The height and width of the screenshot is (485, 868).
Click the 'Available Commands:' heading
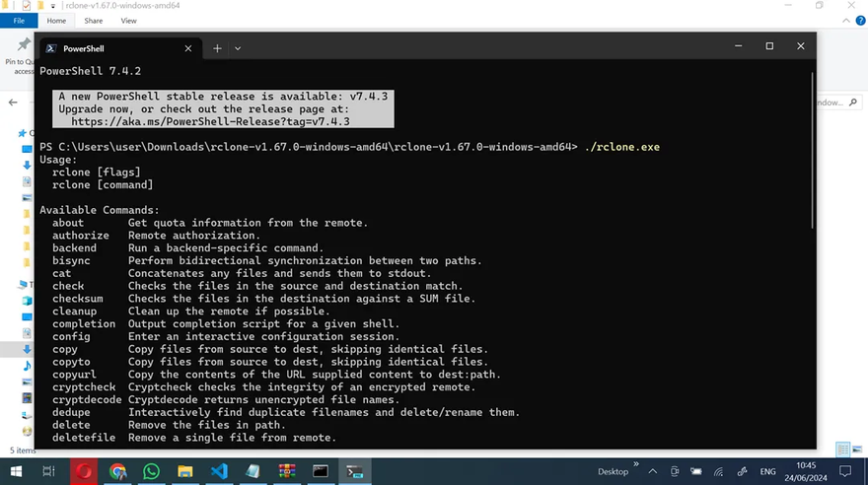click(99, 210)
